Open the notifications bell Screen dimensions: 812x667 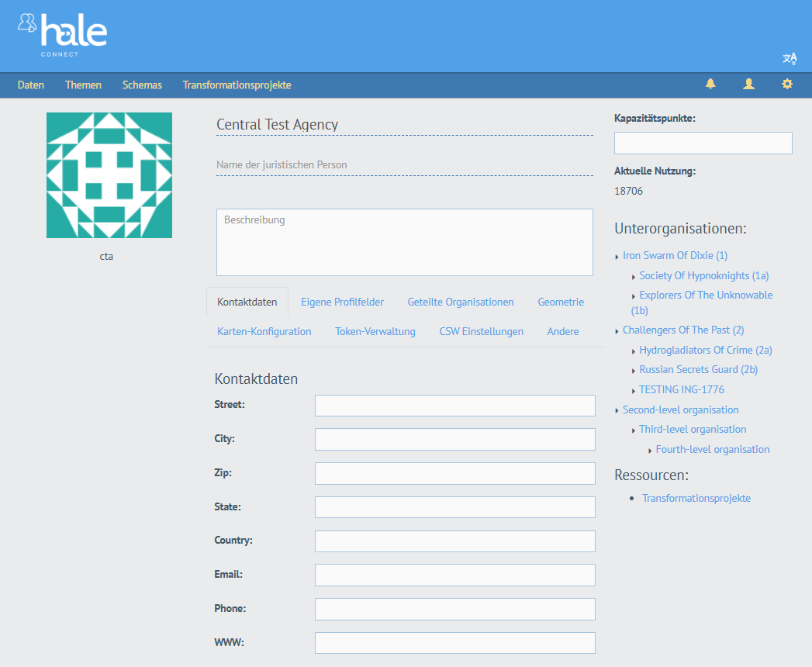710,85
